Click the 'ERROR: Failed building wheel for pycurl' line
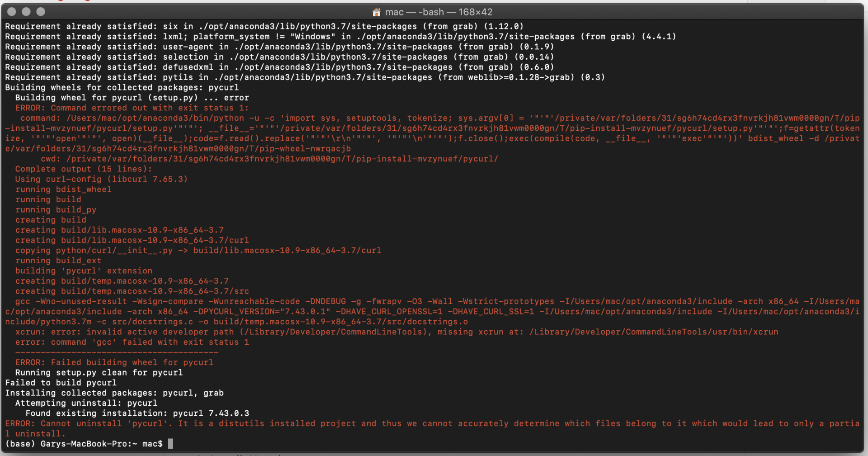This screenshot has width=868, height=456. (114, 362)
